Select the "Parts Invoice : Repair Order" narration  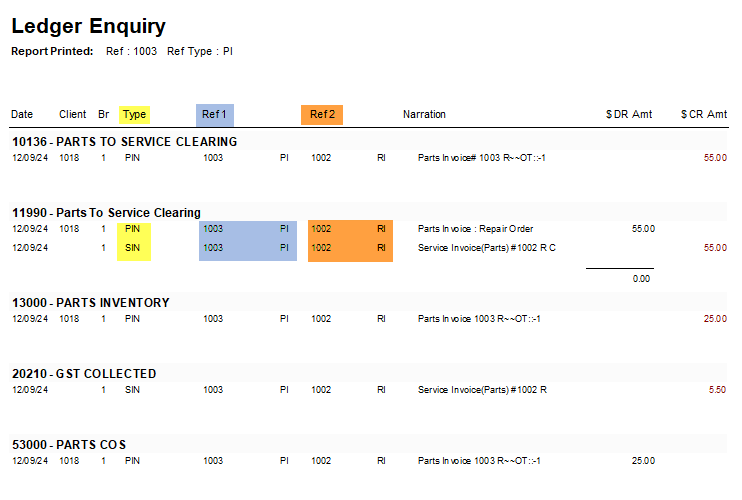475,229
